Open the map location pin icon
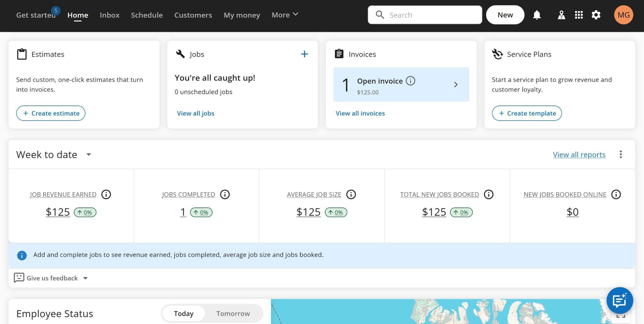 561,15
